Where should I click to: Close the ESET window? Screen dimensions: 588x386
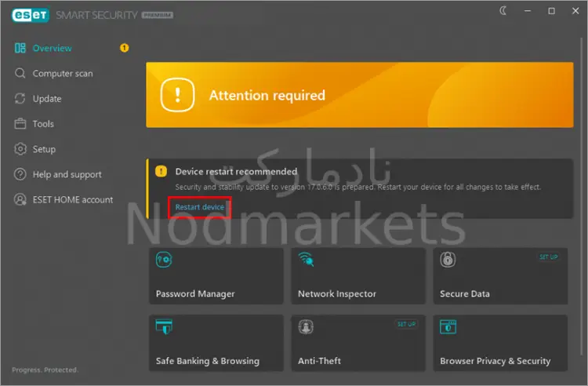575,11
